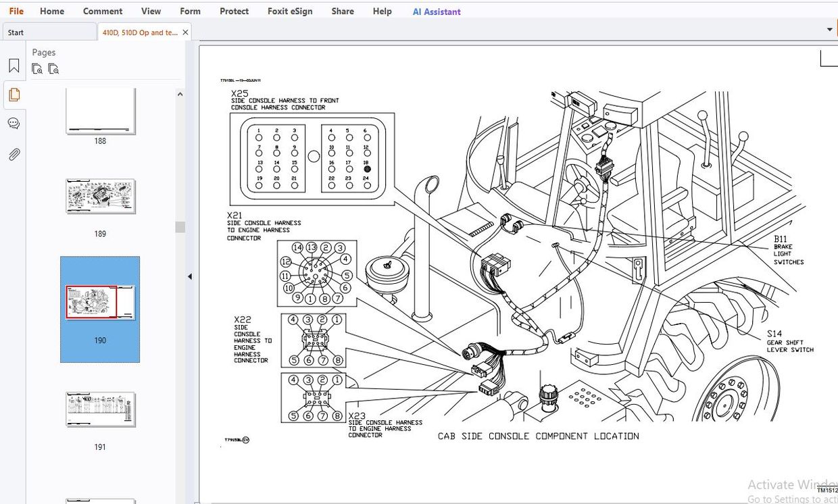This screenshot has height=504, width=838.
Task: Select page 189 thumbnail
Action: [x=100, y=197]
